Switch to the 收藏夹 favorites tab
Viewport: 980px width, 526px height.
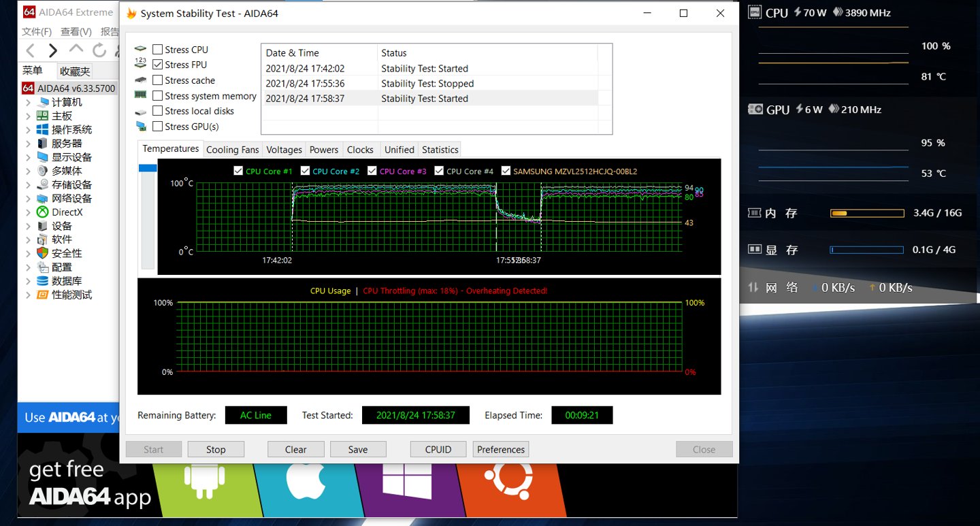[x=74, y=71]
